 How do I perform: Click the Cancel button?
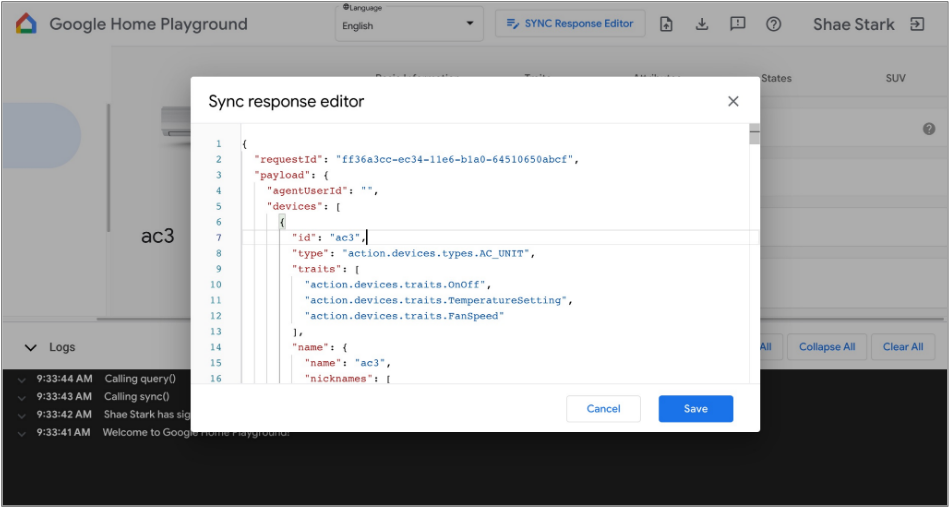[x=603, y=408]
